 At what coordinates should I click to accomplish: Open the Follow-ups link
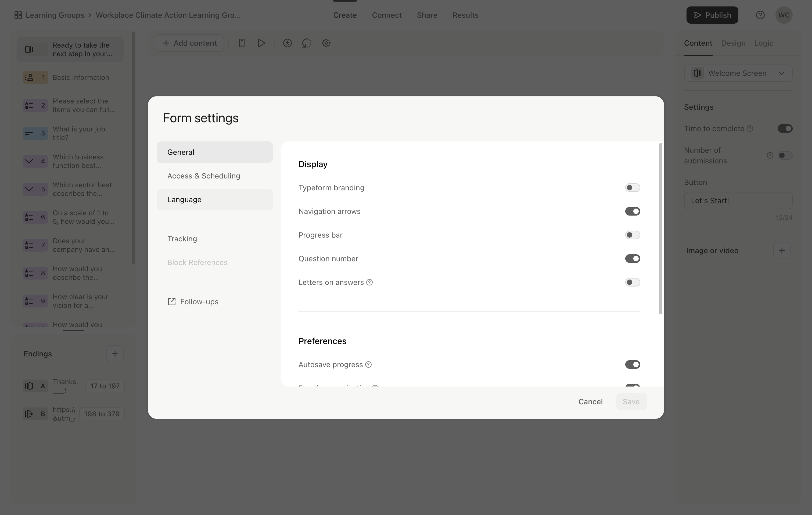point(193,302)
